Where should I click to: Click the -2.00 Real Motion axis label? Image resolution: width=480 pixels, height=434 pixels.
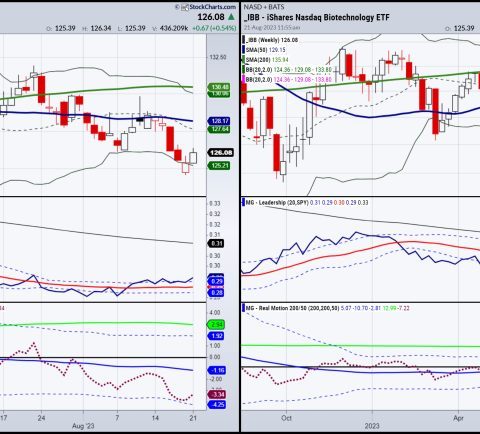click(215, 379)
